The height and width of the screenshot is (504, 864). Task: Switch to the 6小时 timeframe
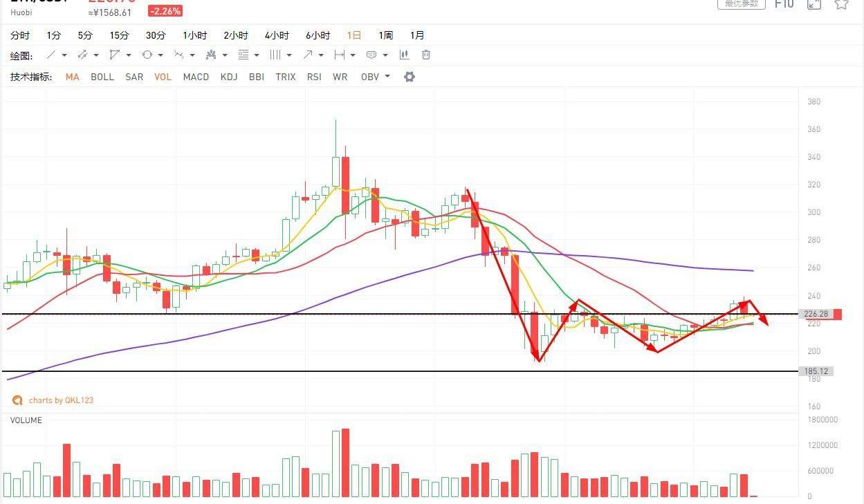pyautogui.click(x=318, y=35)
